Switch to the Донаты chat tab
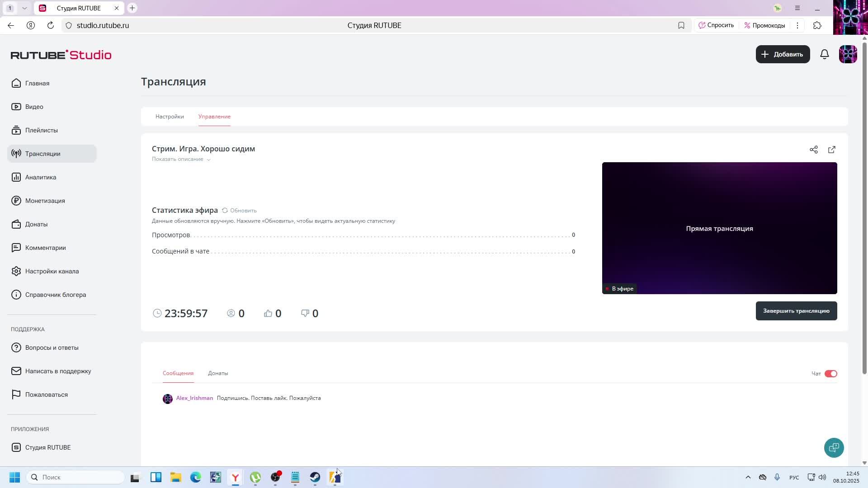The width and height of the screenshot is (868, 488). click(x=218, y=373)
